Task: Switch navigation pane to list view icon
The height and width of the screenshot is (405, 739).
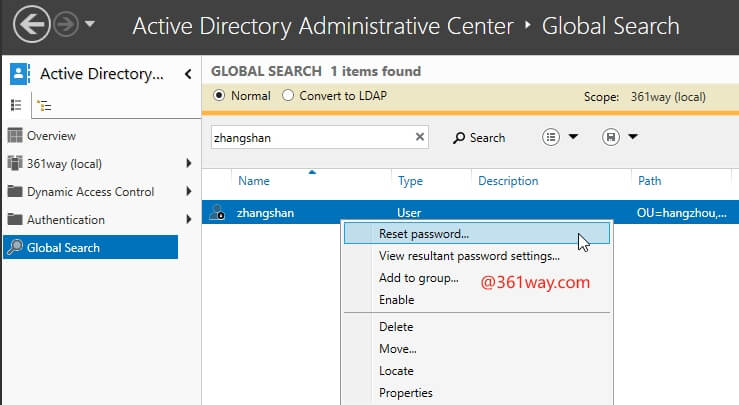Action: click(16, 103)
